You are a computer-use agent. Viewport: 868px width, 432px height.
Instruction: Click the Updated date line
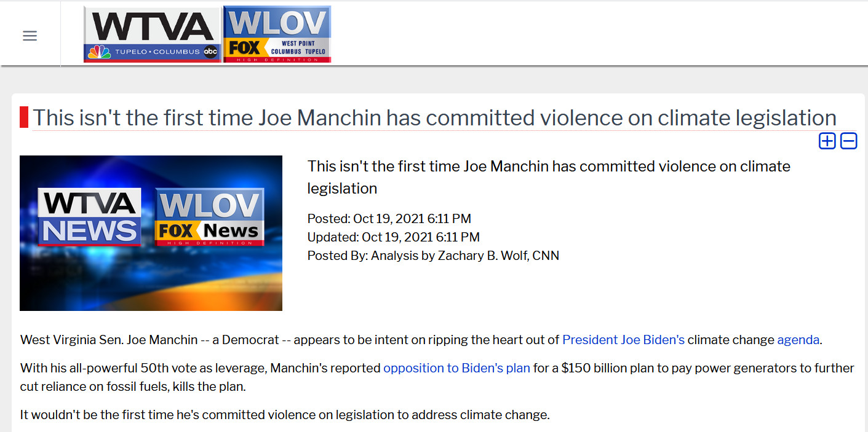(x=393, y=237)
